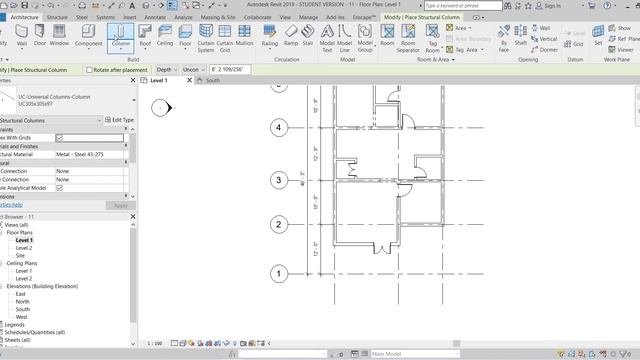Image resolution: width=640 pixels, height=360 pixels.
Task: Select the Grid datum tool
Action: (x=573, y=44)
